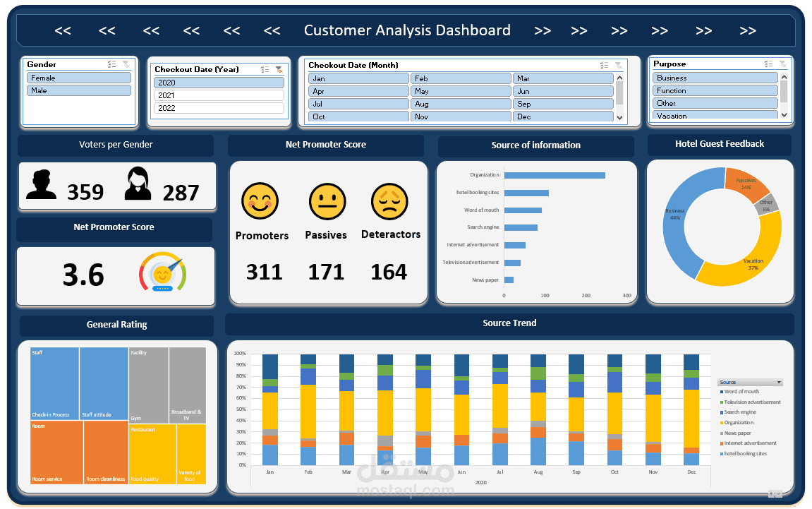Enable multi-select on Checkout Date (Year) slicer

click(x=265, y=69)
